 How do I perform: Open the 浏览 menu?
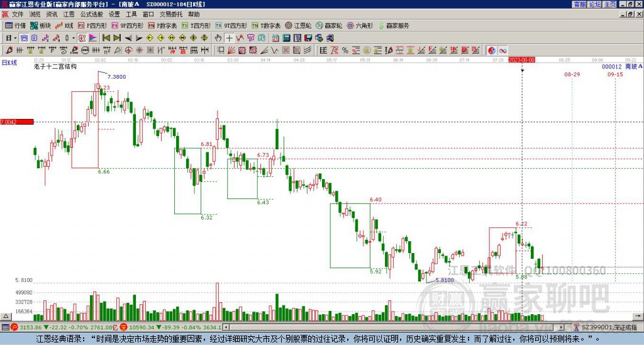point(35,14)
